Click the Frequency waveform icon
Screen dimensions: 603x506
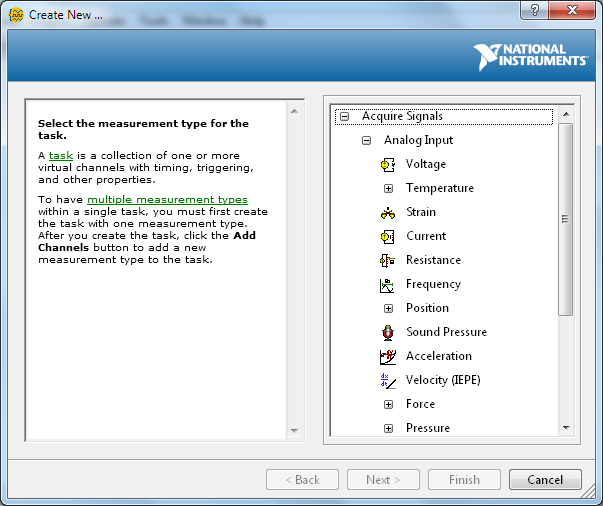pyautogui.click(x=388, y=284)
